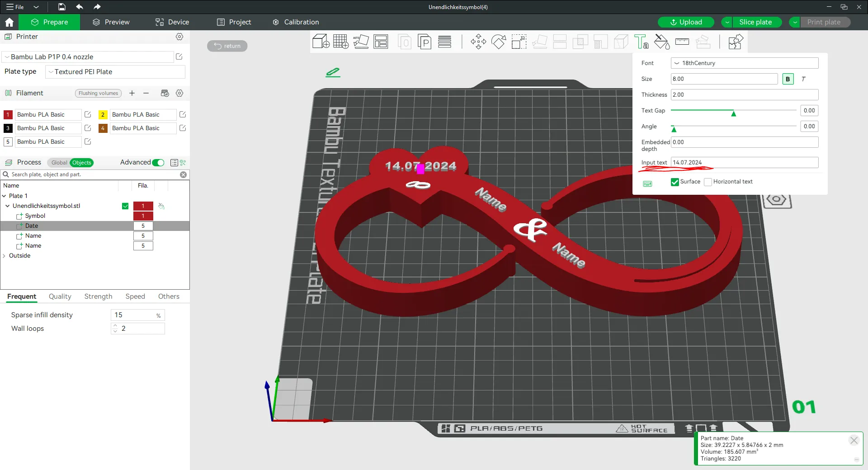Expand the Outside tree item
This screenshot has height=470, width=868.
click(5, 256)
